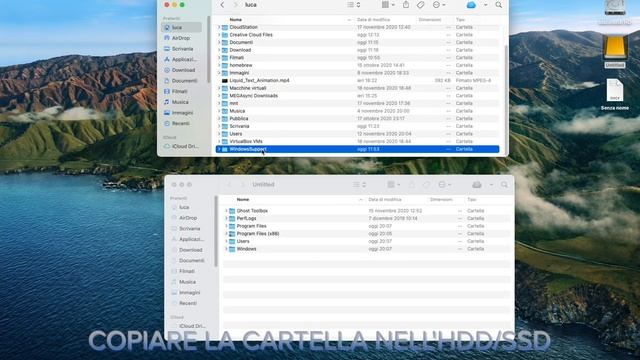Image resolution: width=640 pixels, height=360 pixels.
Task: Select Recenti in top window sidebar
Action: pos(181,123)
